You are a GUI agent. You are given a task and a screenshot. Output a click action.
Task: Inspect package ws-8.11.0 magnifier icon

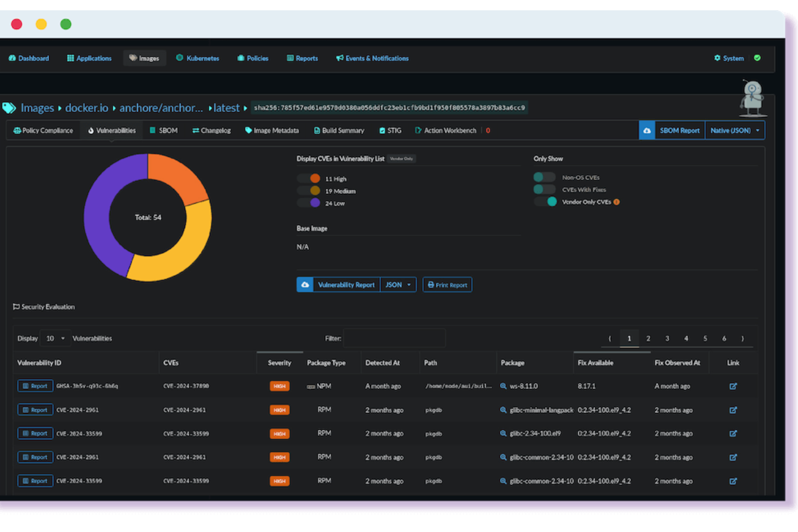pos(503,386)
